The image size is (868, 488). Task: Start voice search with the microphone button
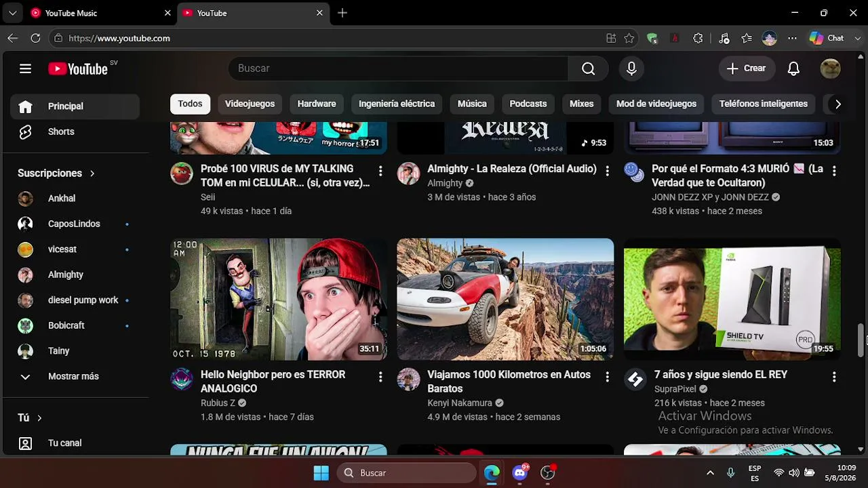tap(631, 68)
